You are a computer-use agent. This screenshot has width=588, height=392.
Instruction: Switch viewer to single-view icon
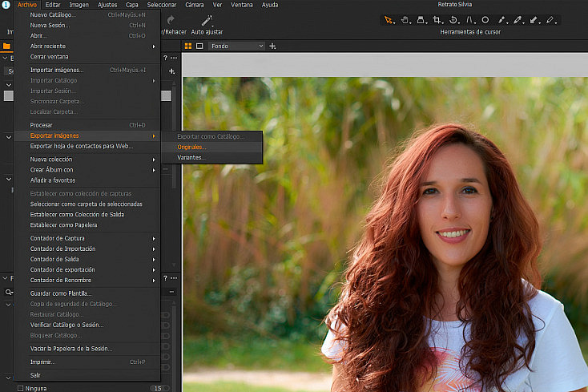(199, 46)
